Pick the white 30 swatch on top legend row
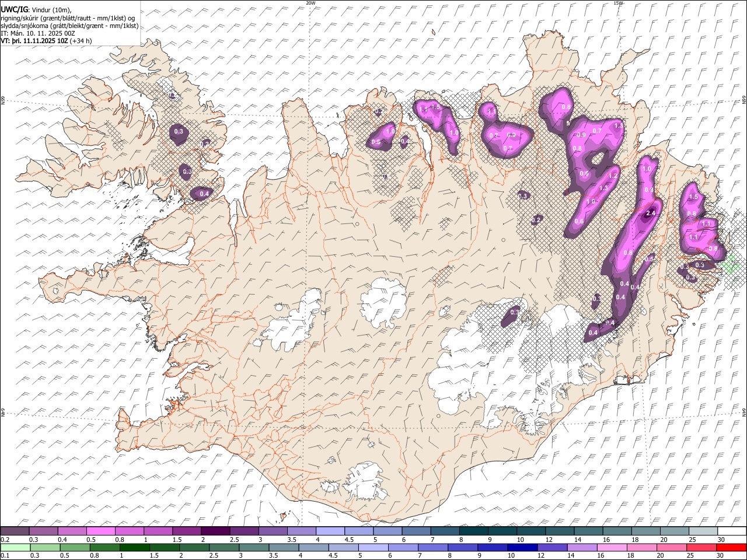 coord(732,531)
